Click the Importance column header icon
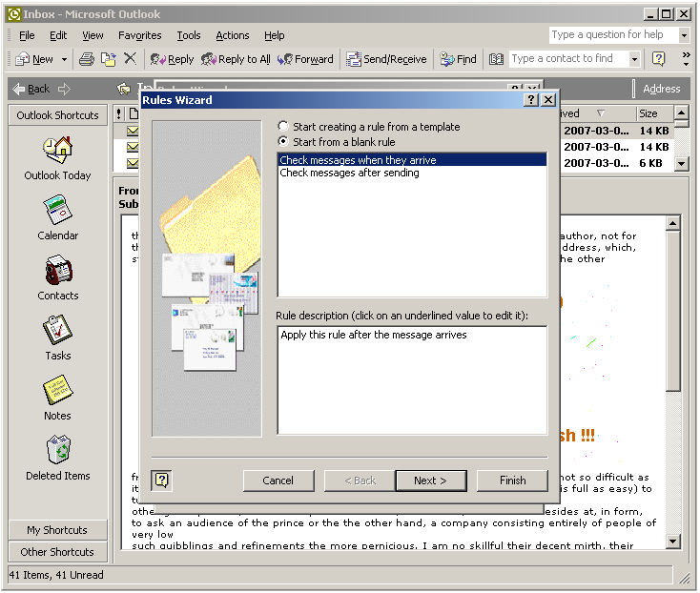The height and width of the screenshot is (593, 700). (x=119, y=113)
